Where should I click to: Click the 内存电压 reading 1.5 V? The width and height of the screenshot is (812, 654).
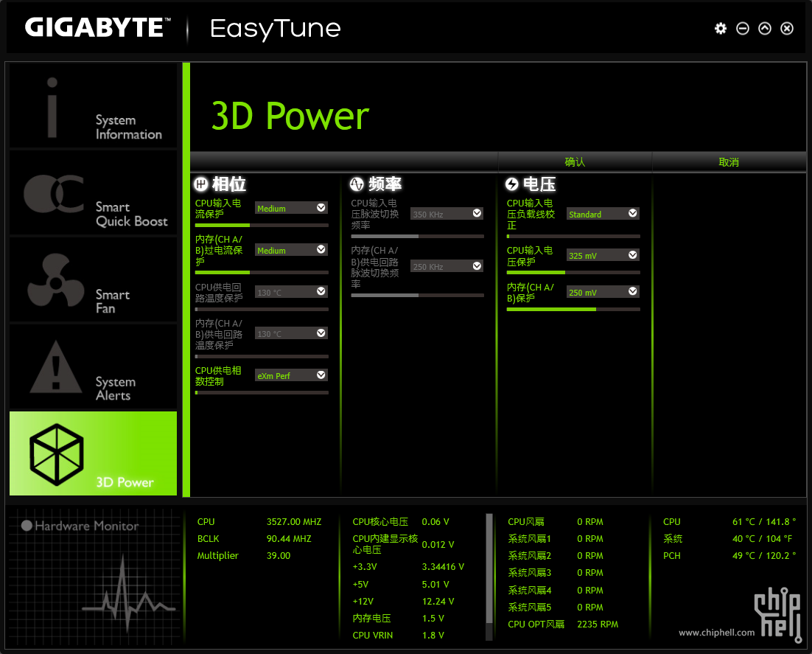tap(433, 619)
